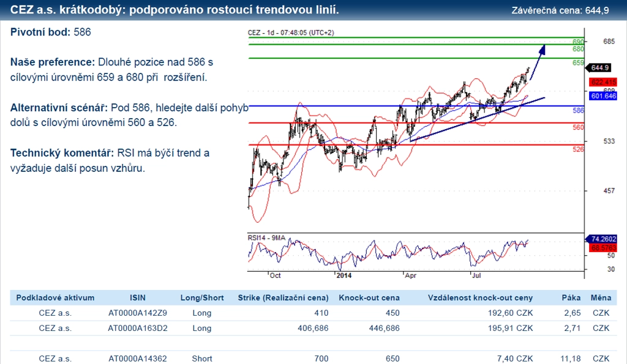Screen dimensions: 627x364
Task: Click the knock-out price 446,686
Action: point(385,328)
